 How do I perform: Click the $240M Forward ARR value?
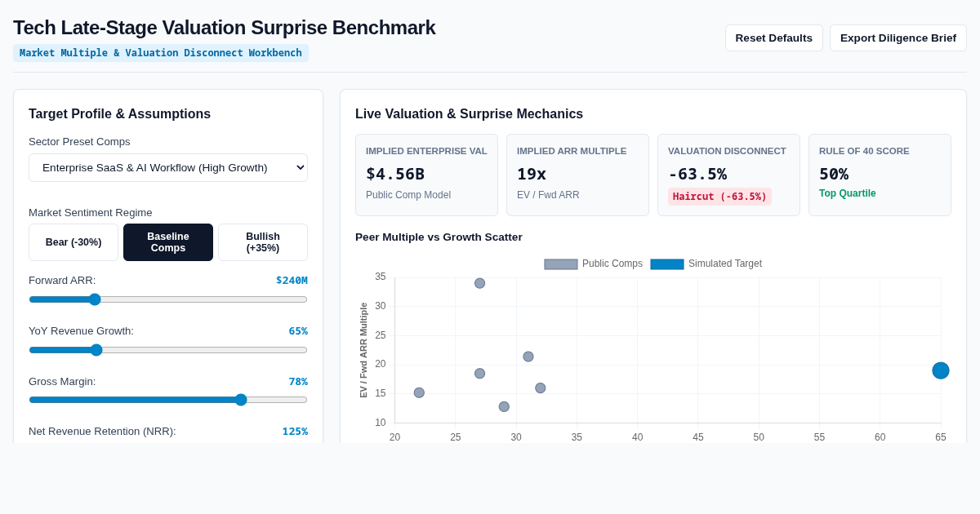tap(292, 280)
